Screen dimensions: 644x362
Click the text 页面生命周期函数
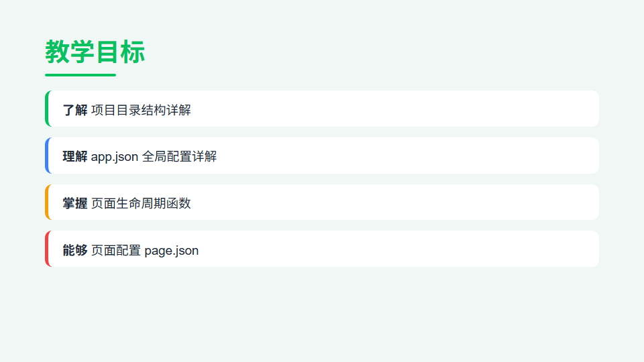tap(141, 203)
